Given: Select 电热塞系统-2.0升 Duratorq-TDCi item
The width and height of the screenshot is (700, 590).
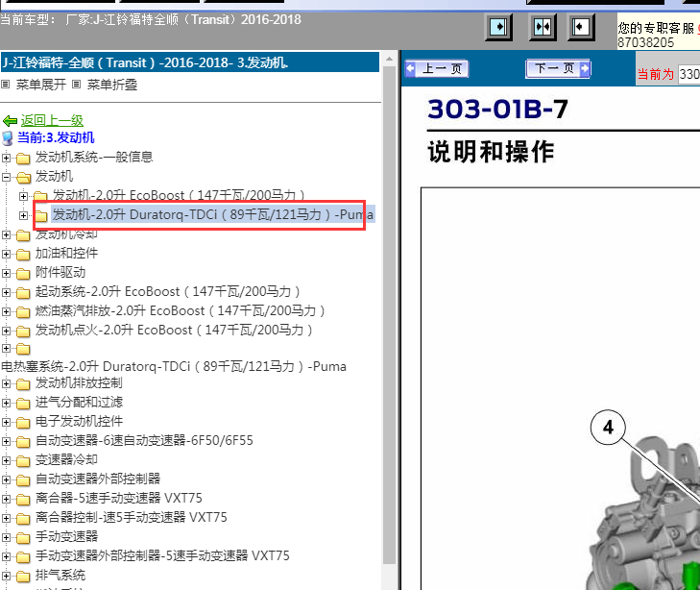Looking at the screenshot, I should coord(174,367).
